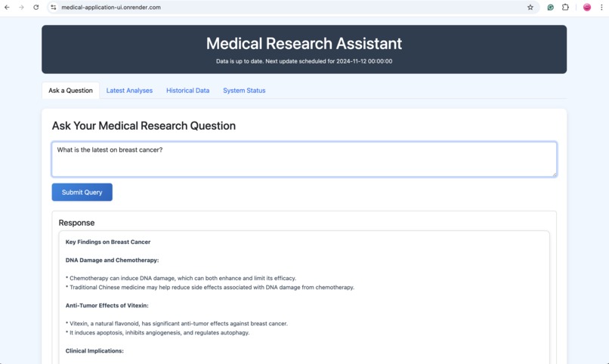The height and width of the screenshot is (364, 609).
Task: Open site information icon in address bar
Action: tap(54, 8)
